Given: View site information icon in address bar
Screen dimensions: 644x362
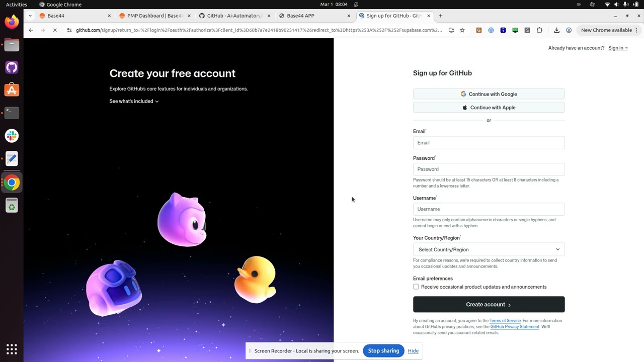Looking at the screenshot, I should [x=69, y=30].
